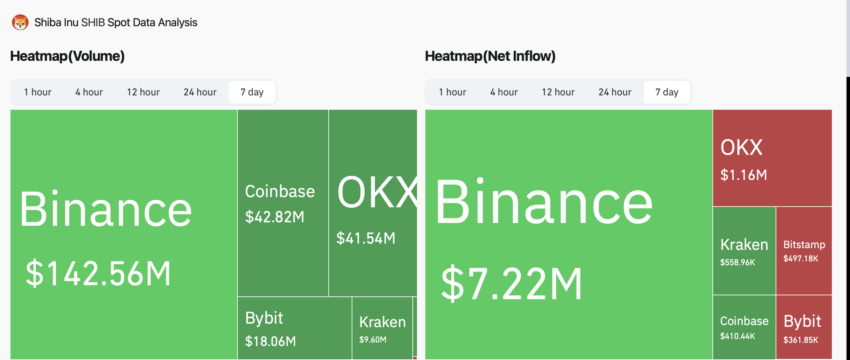Open Kraken $558.96K net inflow tile

744,250
